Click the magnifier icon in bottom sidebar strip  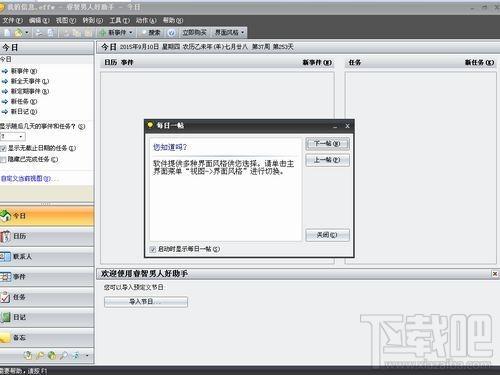tap(63, 356)
